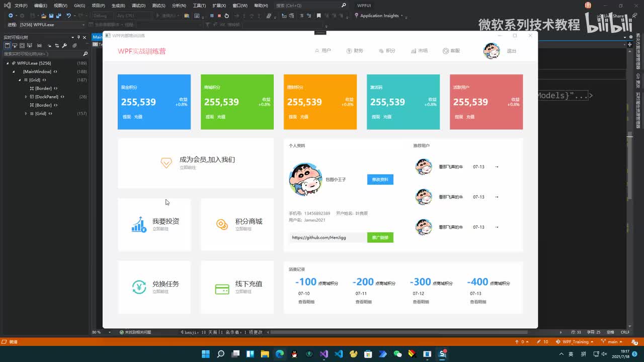Click the bookmark icon in the toolbar
This screenshot has width=644, height=362.
[318, 16]
